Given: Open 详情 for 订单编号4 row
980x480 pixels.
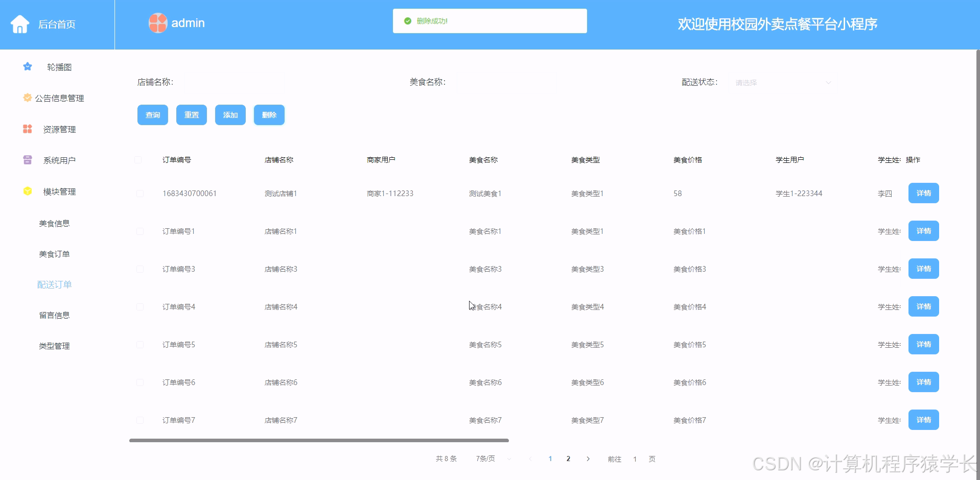Looking at the screenshot, I should [x=924, y=306].
